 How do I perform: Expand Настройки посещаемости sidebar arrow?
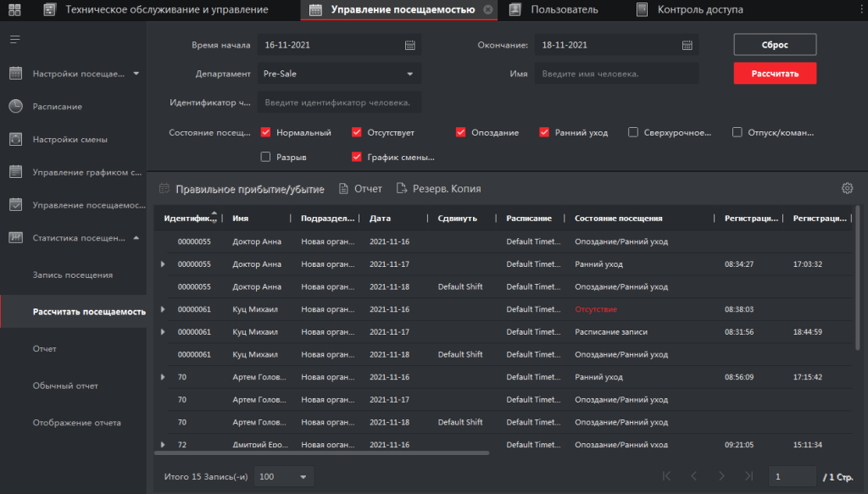[136, 74]
